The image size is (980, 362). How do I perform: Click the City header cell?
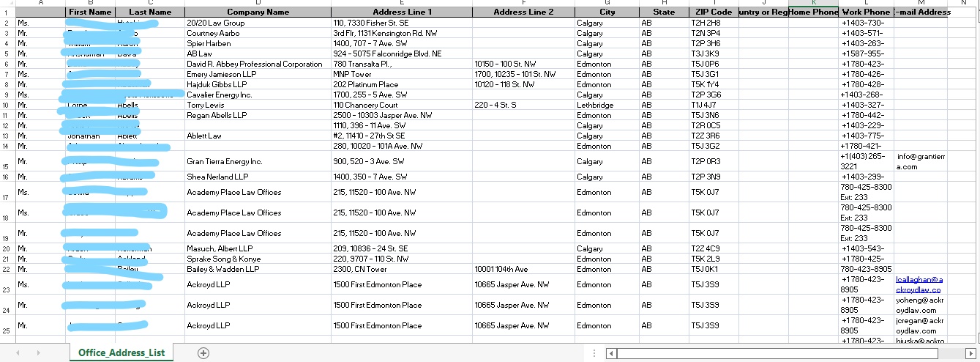tap(607, 12)
